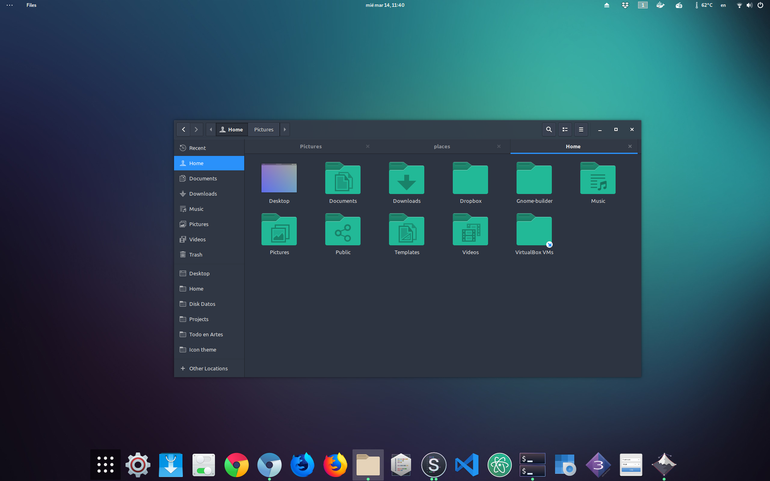Switch to the places tab
The height and width of the screenshot is (481, 770).
(441, 146)
